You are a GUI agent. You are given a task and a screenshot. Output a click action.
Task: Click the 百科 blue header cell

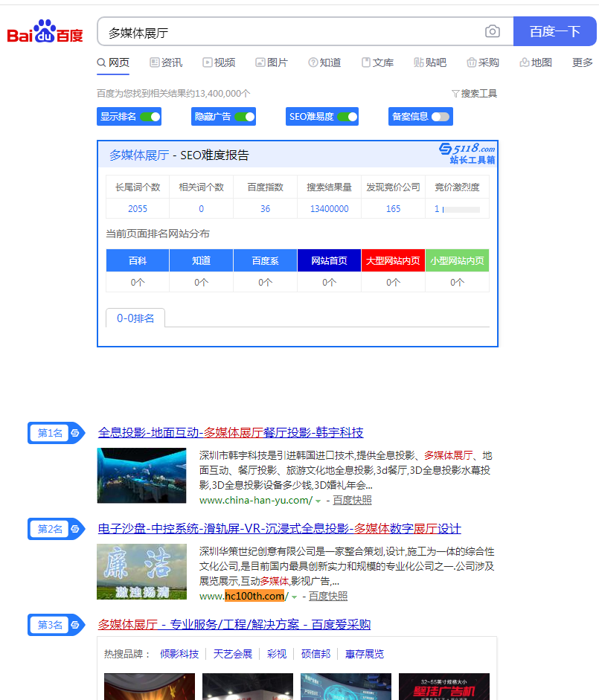point(138,260)
